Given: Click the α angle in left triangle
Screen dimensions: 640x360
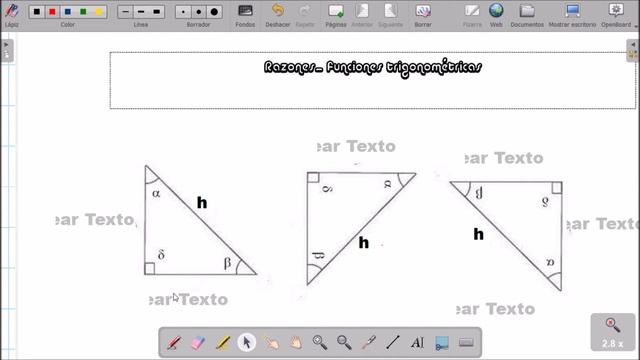Looking at the screenshot, I should [156, 193].
